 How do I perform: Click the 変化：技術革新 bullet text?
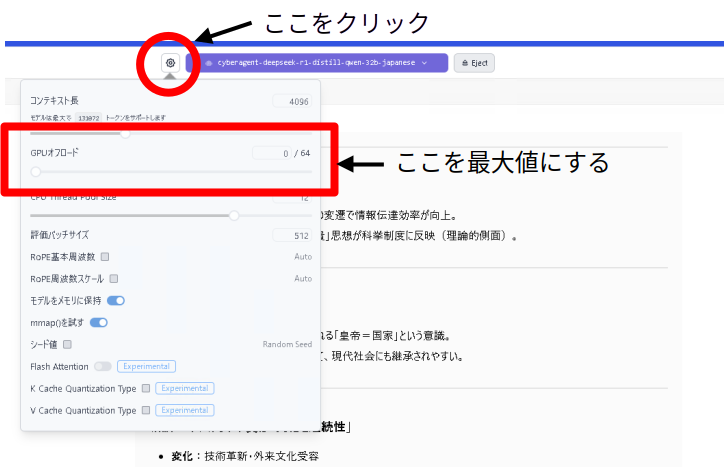245,456
